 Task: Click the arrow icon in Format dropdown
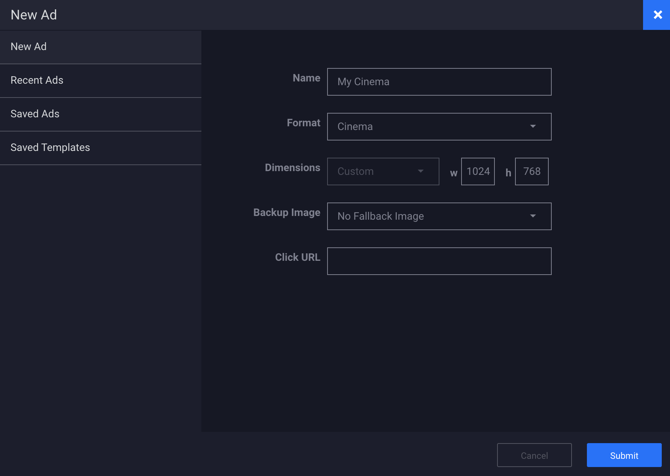pos(533,127)
